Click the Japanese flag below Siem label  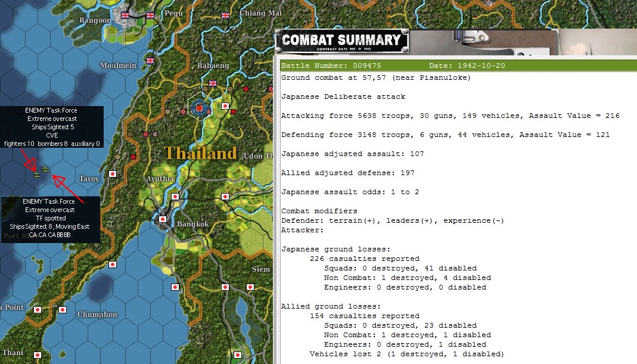click(x=250, y=287)
